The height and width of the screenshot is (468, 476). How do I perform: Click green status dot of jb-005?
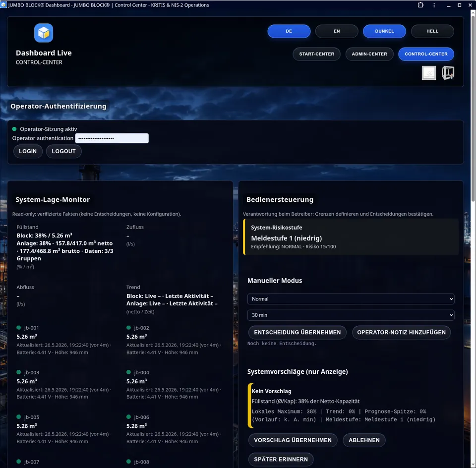tap(18, 417)
